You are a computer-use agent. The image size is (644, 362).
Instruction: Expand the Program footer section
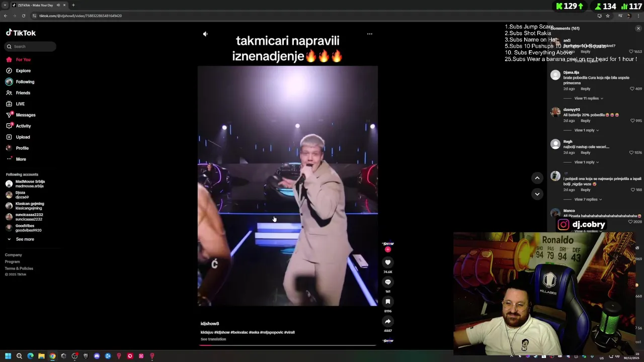click(x=13, y=261)
